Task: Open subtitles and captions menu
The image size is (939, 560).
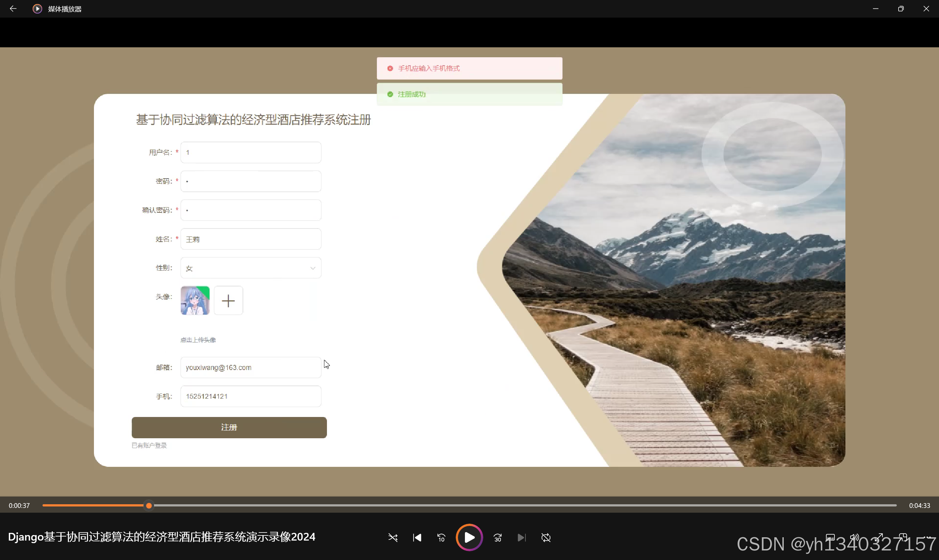Action: [830, 537]
